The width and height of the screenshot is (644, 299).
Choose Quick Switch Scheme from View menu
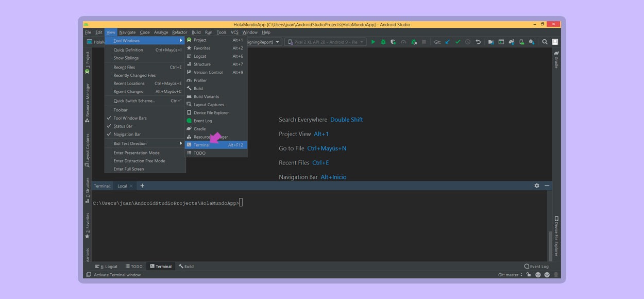pos(145,101)
